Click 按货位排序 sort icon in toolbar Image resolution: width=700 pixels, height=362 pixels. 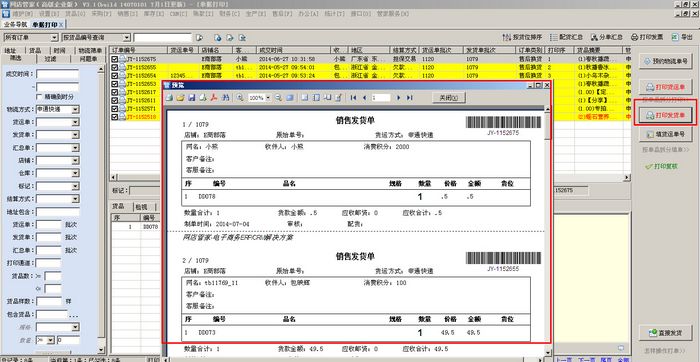[x=522, y=37]
